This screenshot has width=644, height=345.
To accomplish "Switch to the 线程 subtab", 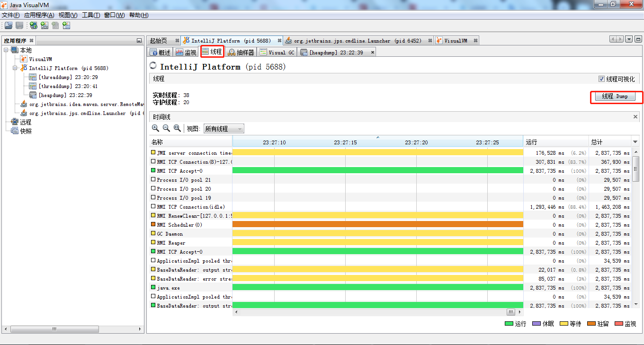I will tap(212, 52).
